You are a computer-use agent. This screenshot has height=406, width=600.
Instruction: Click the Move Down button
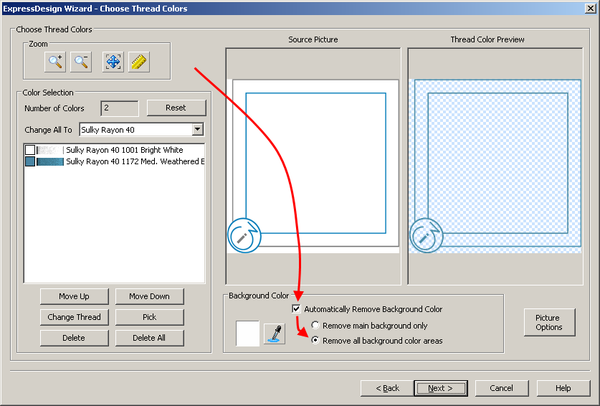tap(149, 297)
